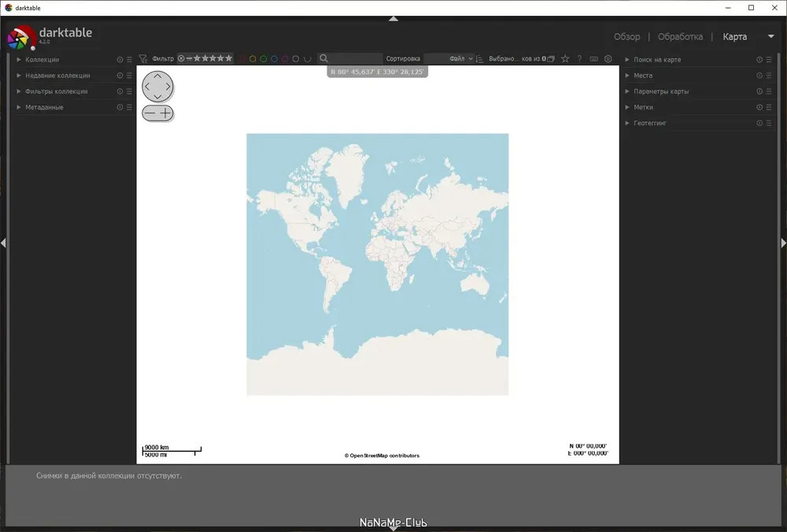Screen dimensions: 787x532
Task: Open presets menu for Фильтры коллекции
Action: (130, 91)
